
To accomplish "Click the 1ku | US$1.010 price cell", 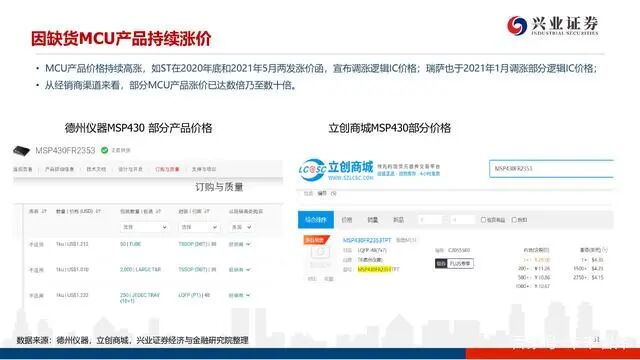I will click(72, 270).
